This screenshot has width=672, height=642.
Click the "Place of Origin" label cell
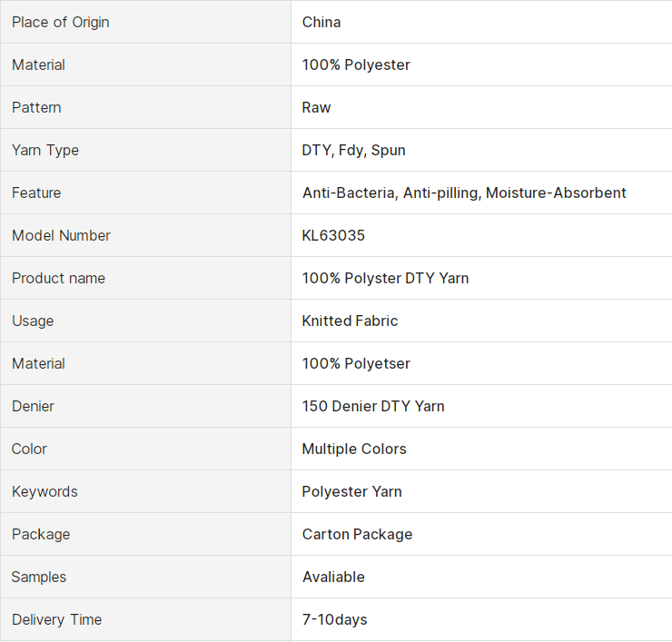tap(61, 22)
